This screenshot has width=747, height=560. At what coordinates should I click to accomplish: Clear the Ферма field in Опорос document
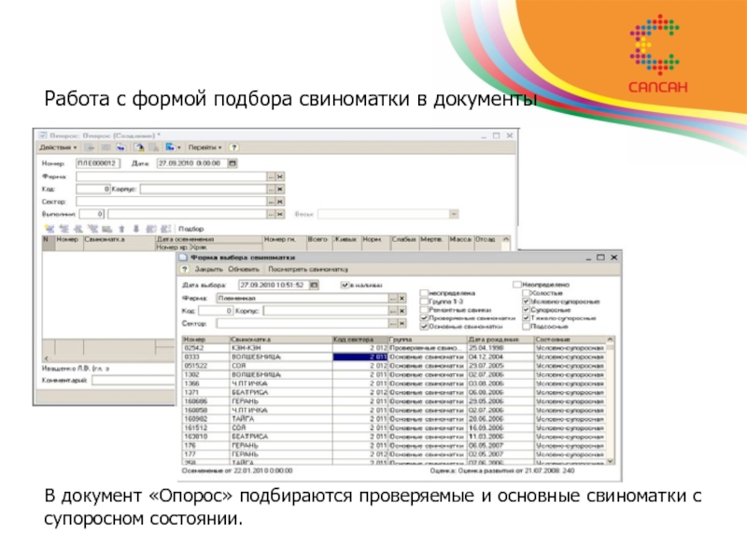pos(280,175)
